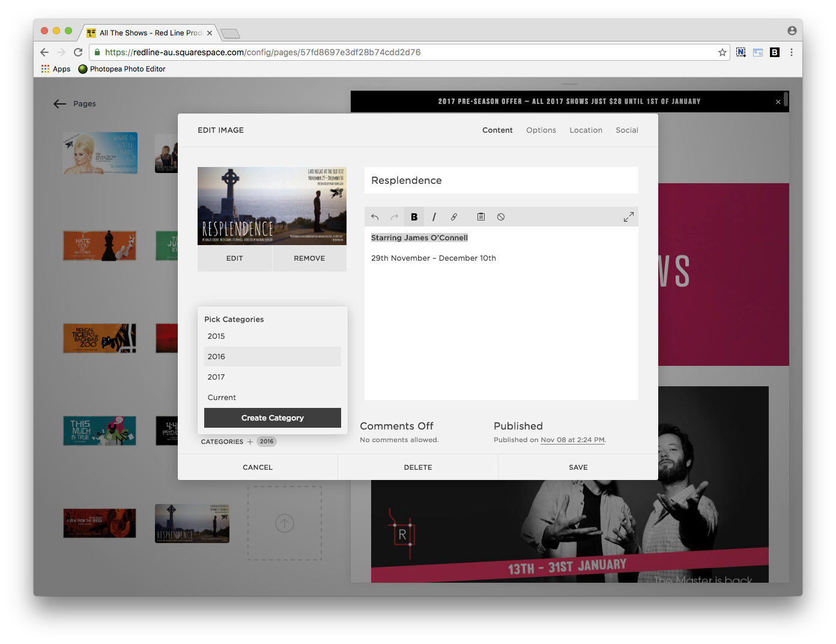Click the 2016 category tag

[x=267, y=442]
